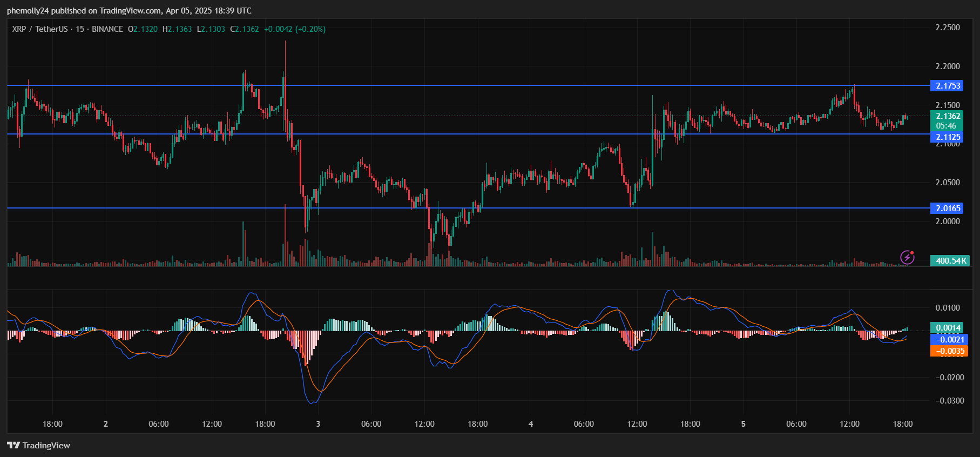Viewport: 980px width, 457px height.
Task: Click the green current price 2.1362 label
Action: pos(948,116)
